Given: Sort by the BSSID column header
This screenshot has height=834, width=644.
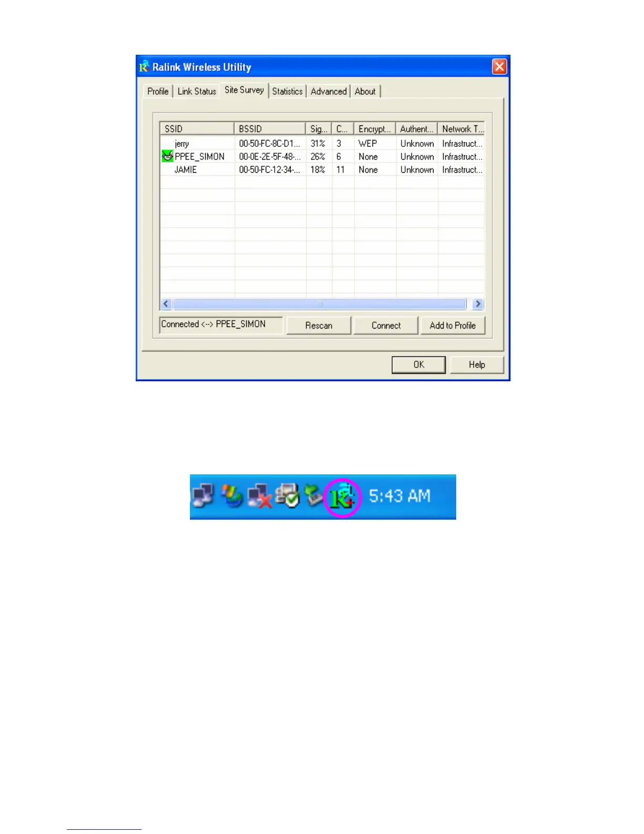Looking at the screenshot, I should click(x=270, y=128).
